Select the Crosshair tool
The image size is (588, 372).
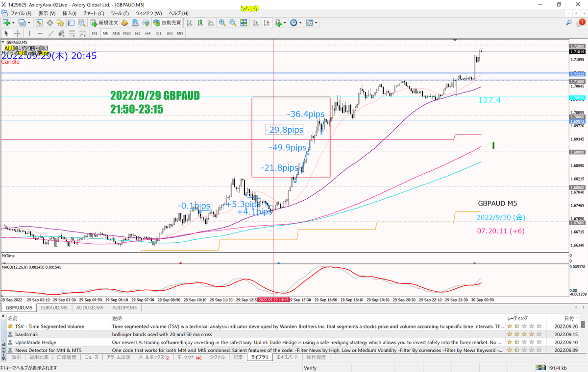tap(17, 33)
